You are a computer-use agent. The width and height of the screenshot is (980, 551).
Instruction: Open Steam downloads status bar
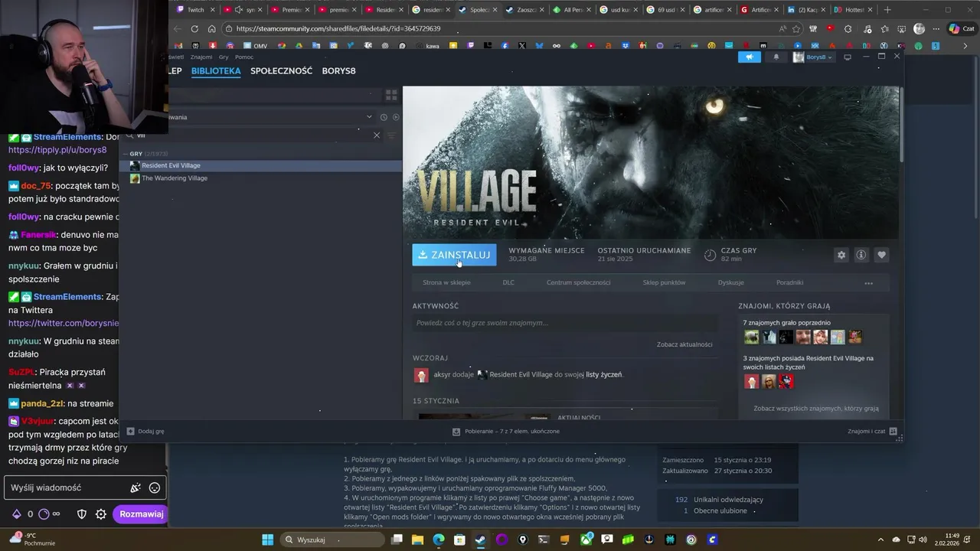506,432
